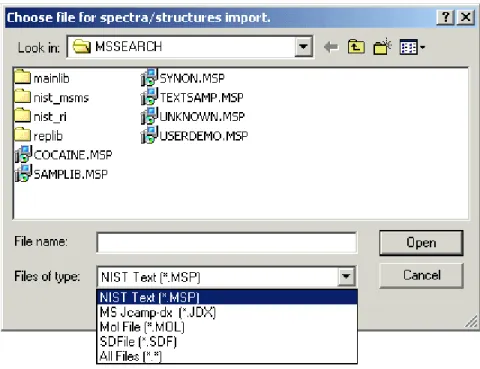Click the TEXTSAMP.MSP file icon
Screen dimensions: 480x369
[x=149, y=96]
